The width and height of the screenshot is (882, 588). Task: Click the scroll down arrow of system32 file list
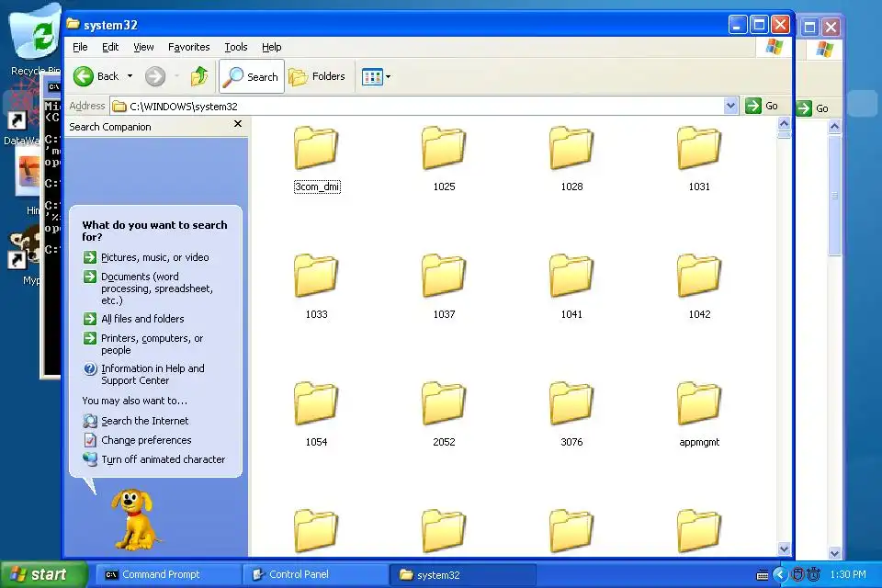[784, 548]
